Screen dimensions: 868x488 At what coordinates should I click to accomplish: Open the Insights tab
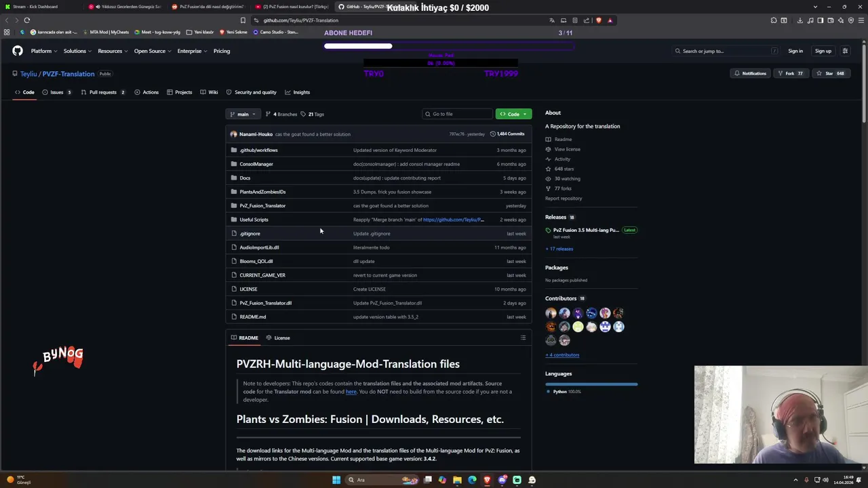tap(298, 92)
